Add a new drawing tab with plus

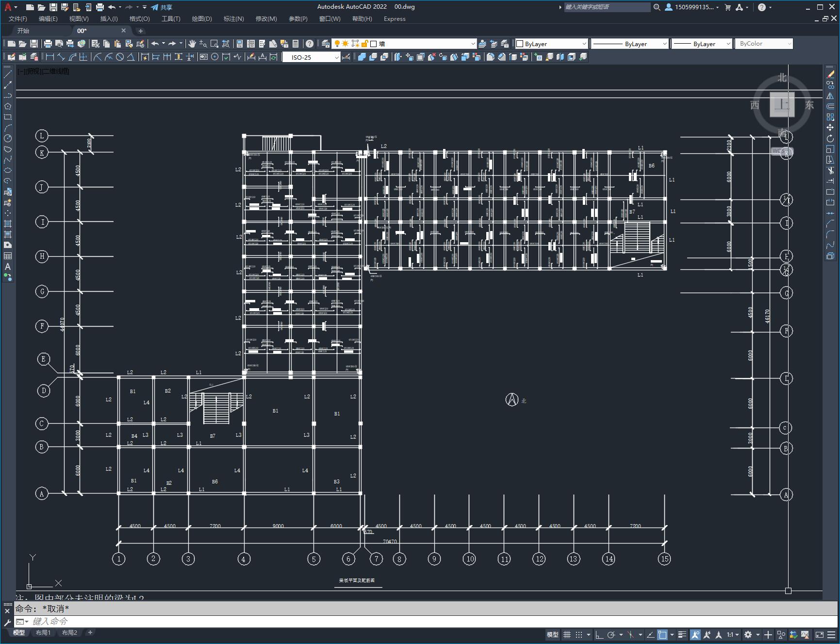(x=141, y=31)
